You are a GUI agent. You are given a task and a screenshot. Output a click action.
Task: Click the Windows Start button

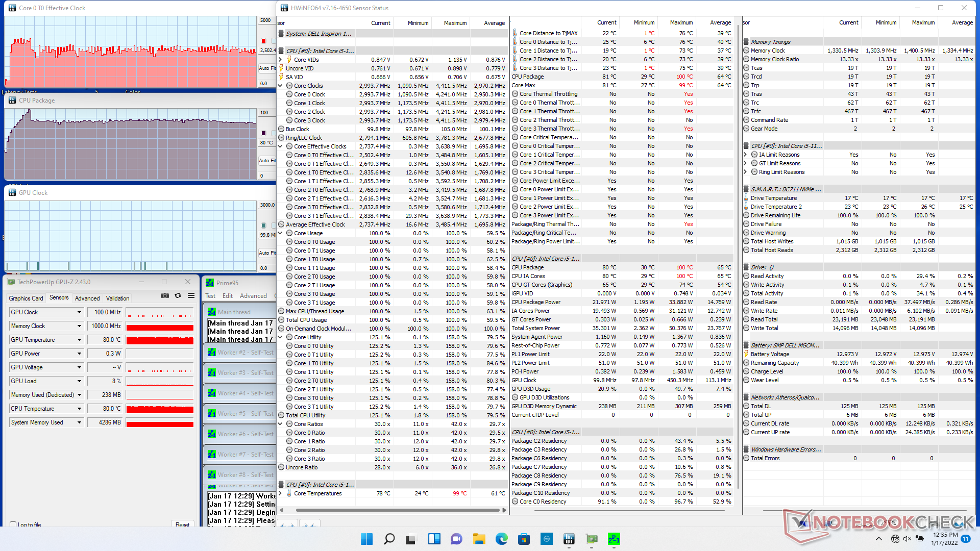click(x=366, y=539)
